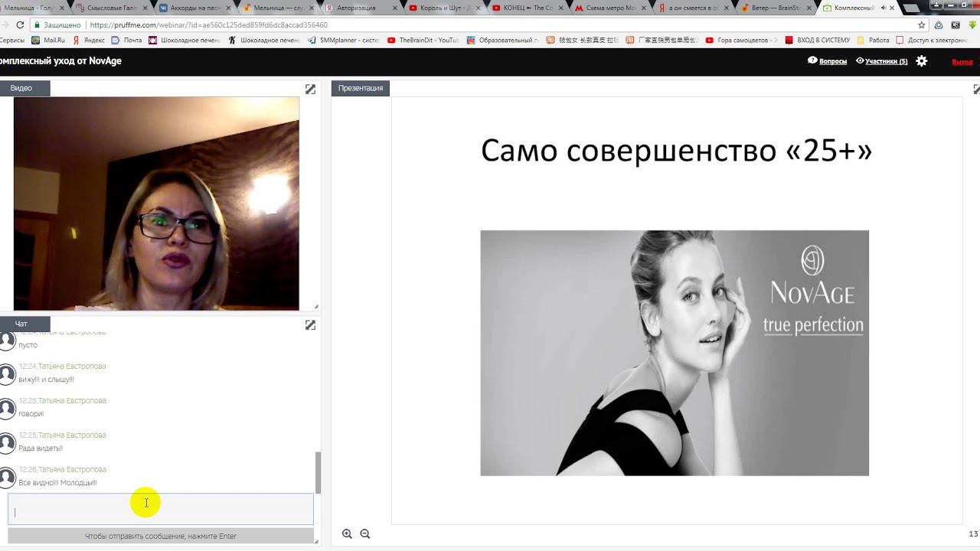Click the slide title "Само совершенство «25+»"
Screen dimensions: 980x551
[x=677, y=150]
